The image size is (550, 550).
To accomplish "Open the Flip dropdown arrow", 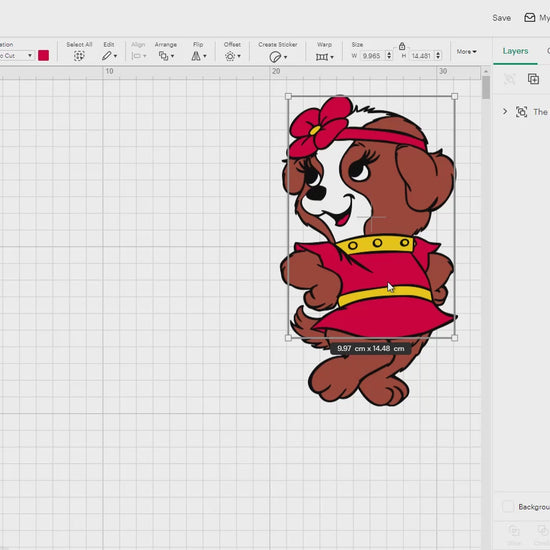I will (205, 56).
